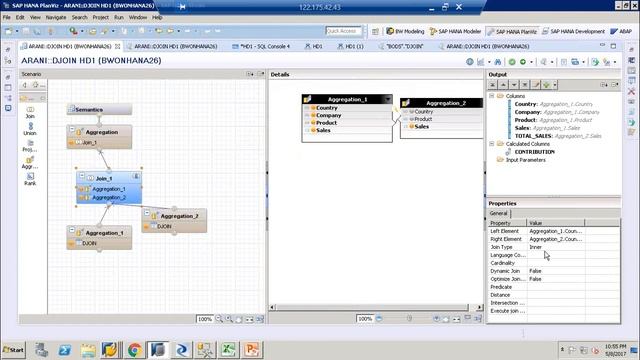640x360 pixels.
Task: Select TOTAL_SALES output column
Action: point(558,136)
